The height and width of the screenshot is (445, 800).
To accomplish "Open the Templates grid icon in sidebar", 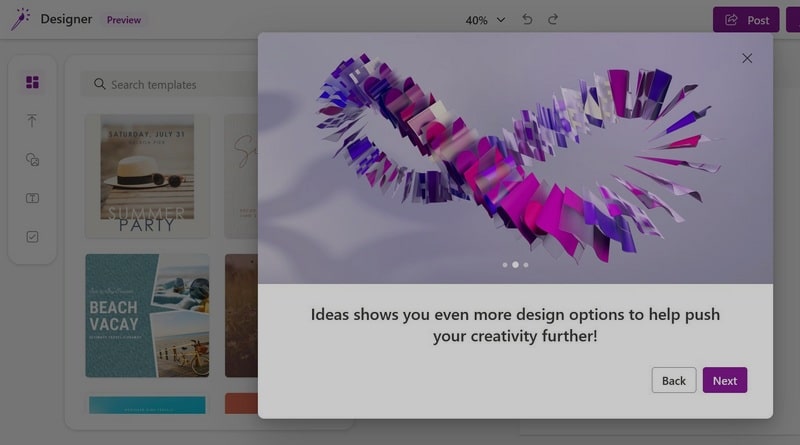I will pyautogui.click(x=32, y=82).
